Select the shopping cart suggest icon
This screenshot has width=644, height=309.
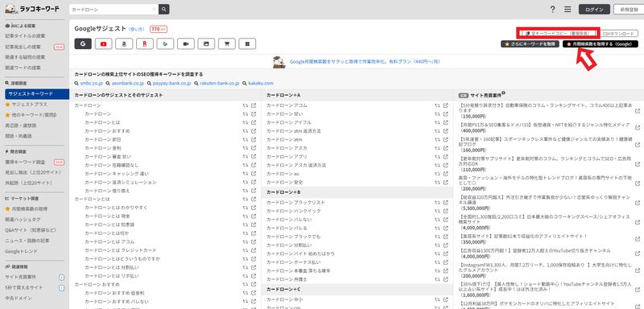coord(227,43)
